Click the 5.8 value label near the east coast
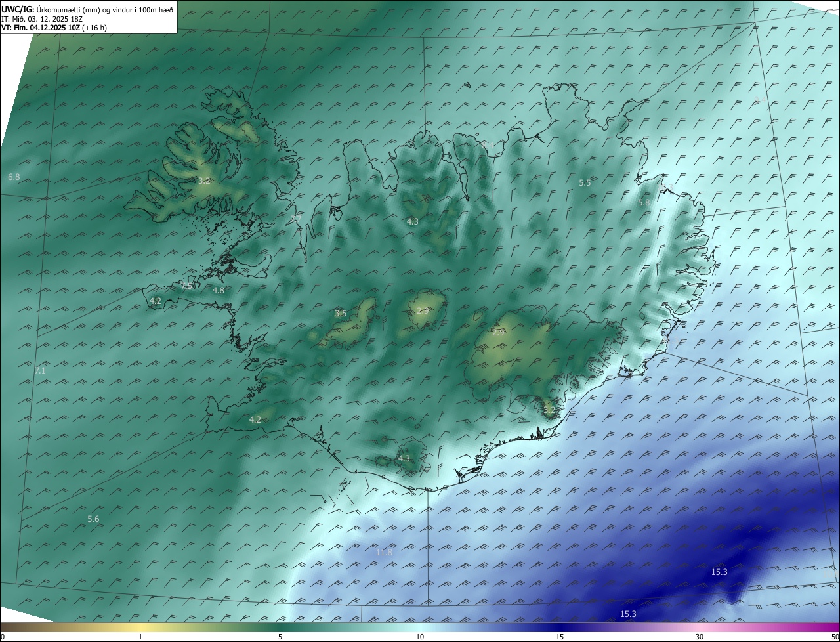 pos(644,203)
